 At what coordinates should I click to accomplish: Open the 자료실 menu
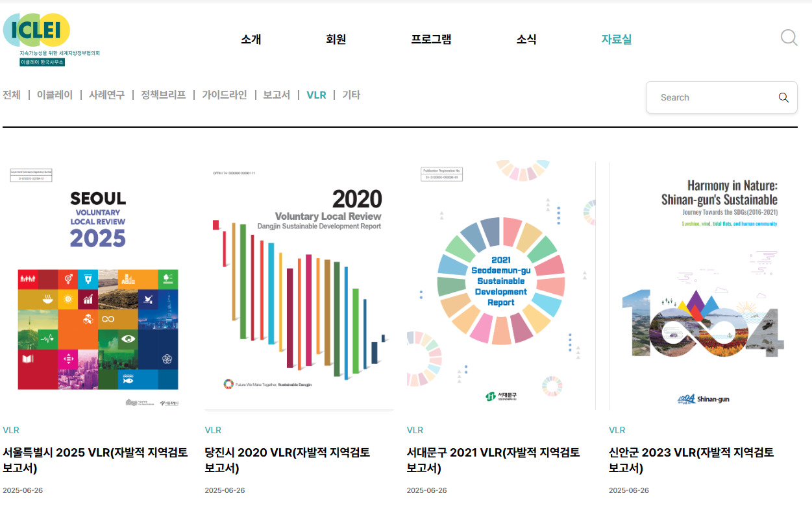(x=616, y=39)
